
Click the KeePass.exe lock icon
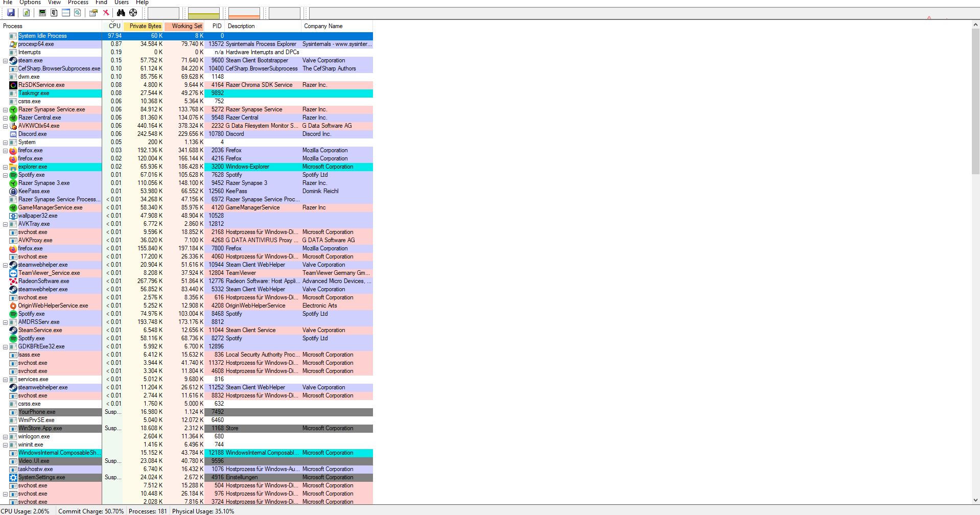[13, 191]
